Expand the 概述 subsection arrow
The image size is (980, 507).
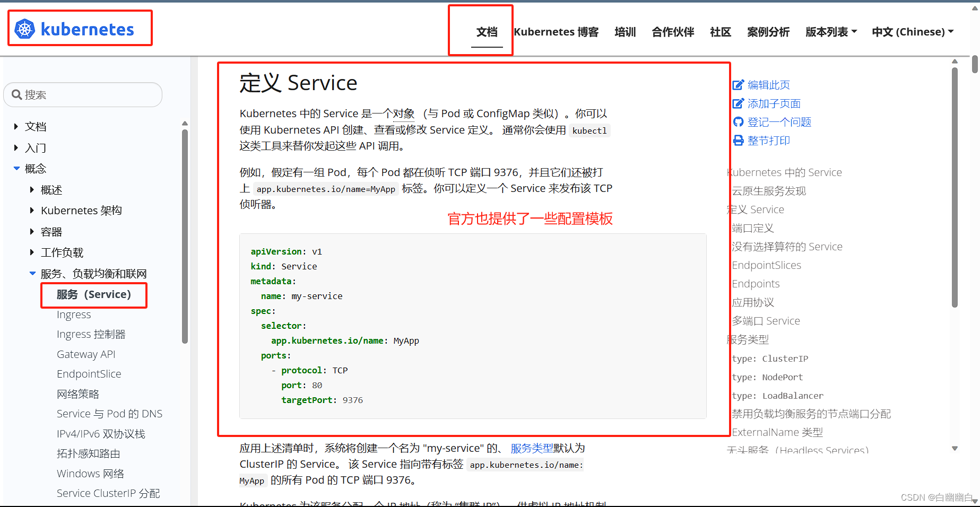[x=32, y=189]
